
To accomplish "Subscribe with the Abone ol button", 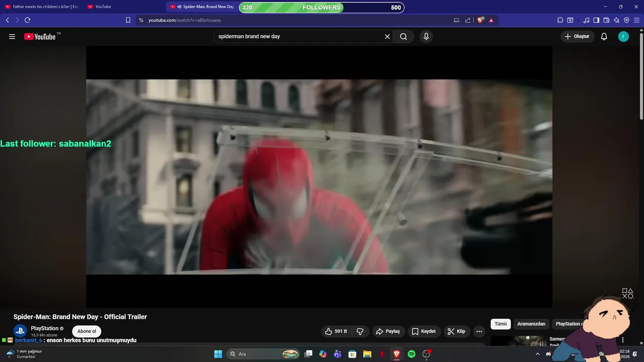I will click(87, 331).
